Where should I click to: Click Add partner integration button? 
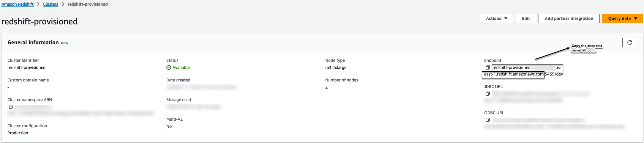pos(569,18)
